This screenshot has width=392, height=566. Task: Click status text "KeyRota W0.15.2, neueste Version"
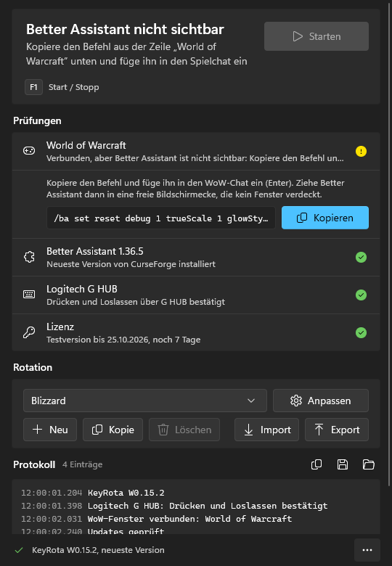[x=98, y=550]
